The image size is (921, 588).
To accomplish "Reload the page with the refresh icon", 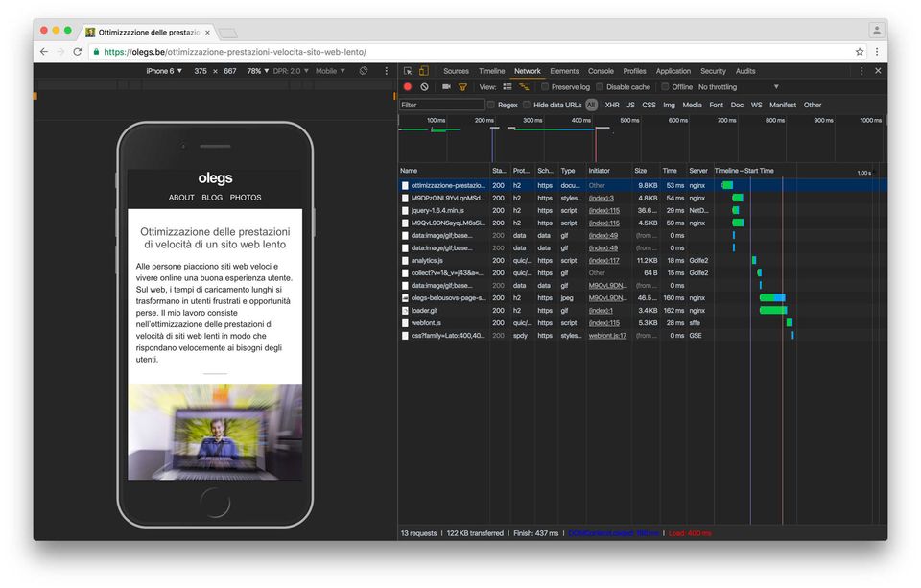I will (77, 52).
